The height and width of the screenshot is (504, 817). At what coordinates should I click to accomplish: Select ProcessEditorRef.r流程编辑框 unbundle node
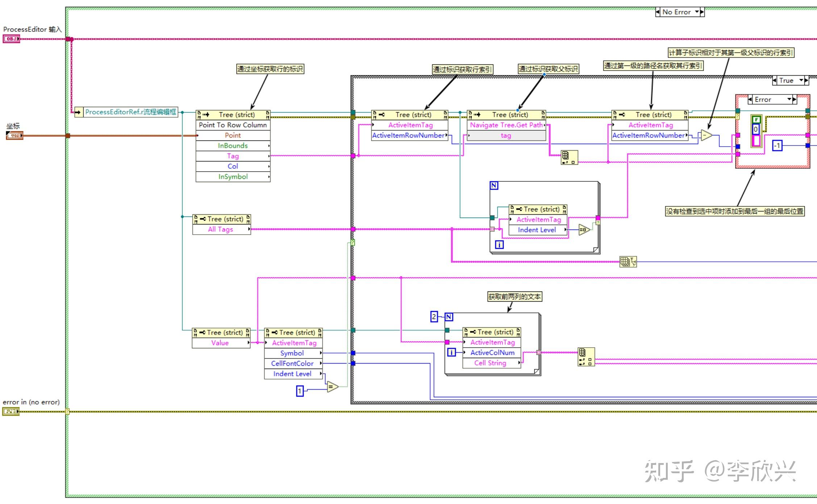tap(126, 112)
